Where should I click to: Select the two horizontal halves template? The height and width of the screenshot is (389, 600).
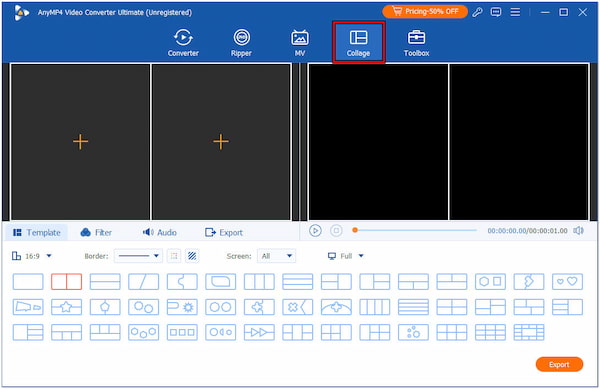coord(105,282)
